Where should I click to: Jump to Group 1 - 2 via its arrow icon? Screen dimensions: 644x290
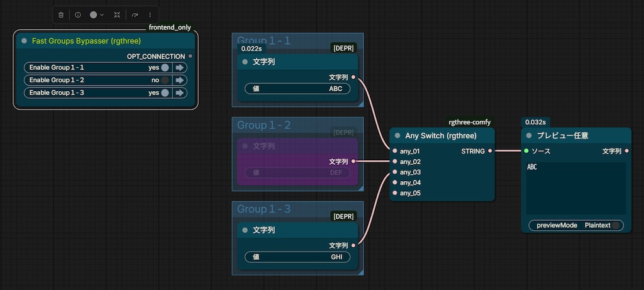tap(179, 80)
